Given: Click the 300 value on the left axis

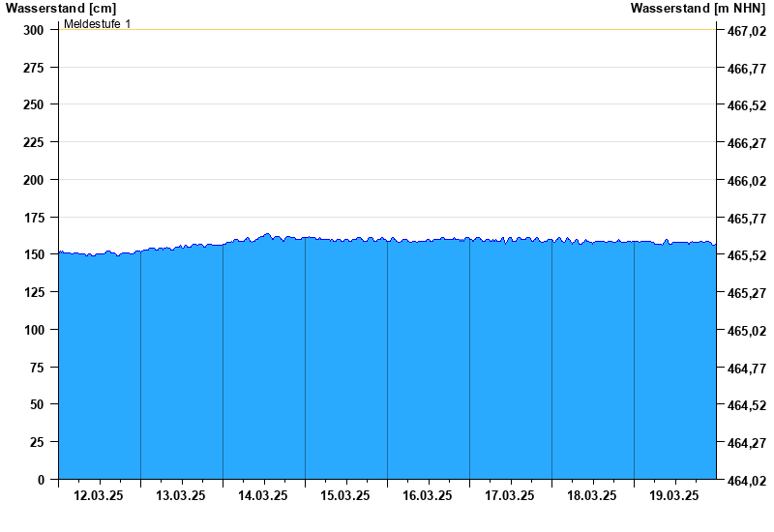Looking at the screenshot, I should click(x=34, y=30).
